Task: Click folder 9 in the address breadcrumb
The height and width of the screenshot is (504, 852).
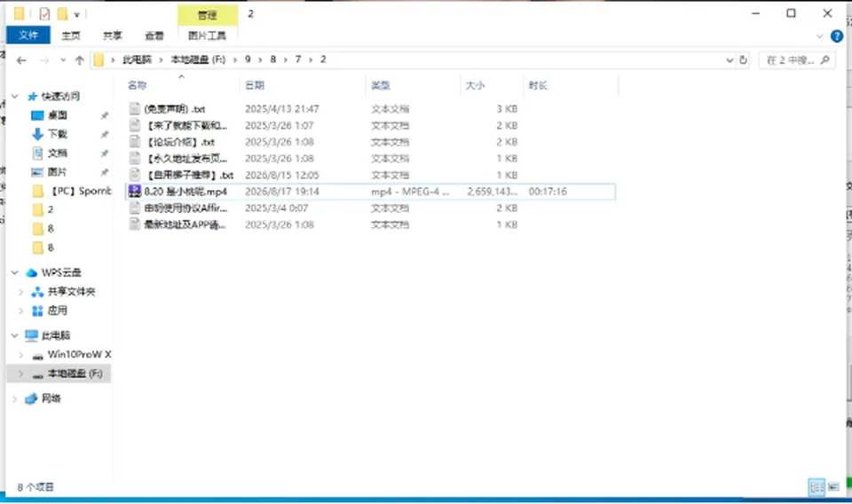Action: click(x=248, y=59)
